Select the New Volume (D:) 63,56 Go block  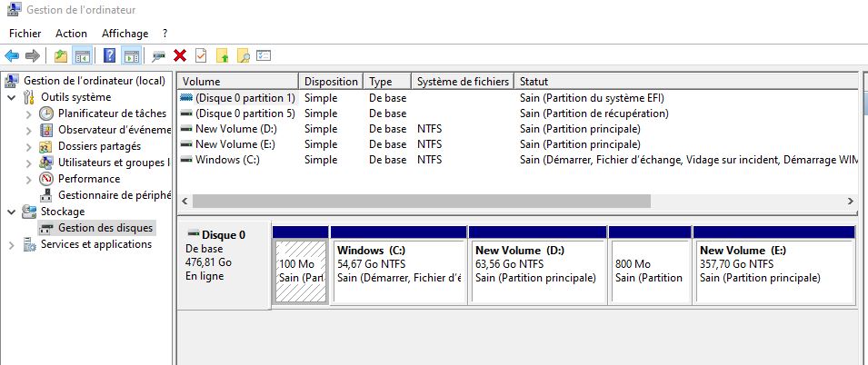pos(537,265)
